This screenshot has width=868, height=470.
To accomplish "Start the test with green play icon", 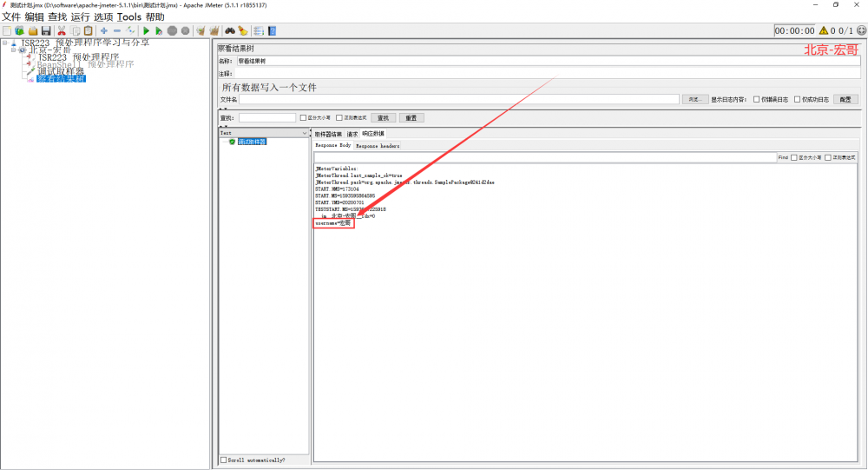I will click(146, 31).
